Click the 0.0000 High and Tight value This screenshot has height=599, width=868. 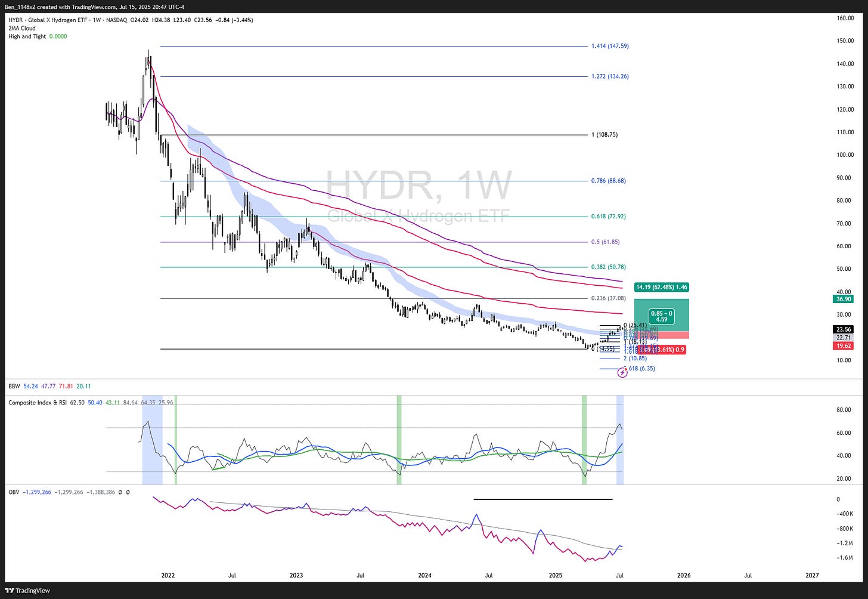coord(58,36)
